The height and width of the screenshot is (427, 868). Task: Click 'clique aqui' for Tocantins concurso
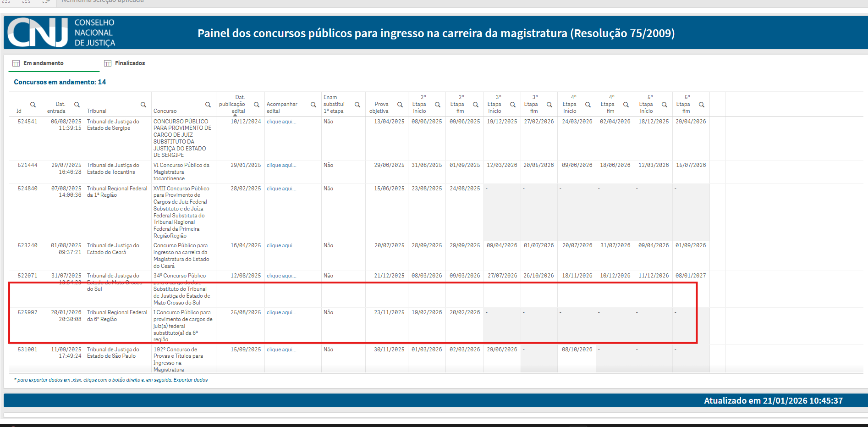(x=281, y=165)
